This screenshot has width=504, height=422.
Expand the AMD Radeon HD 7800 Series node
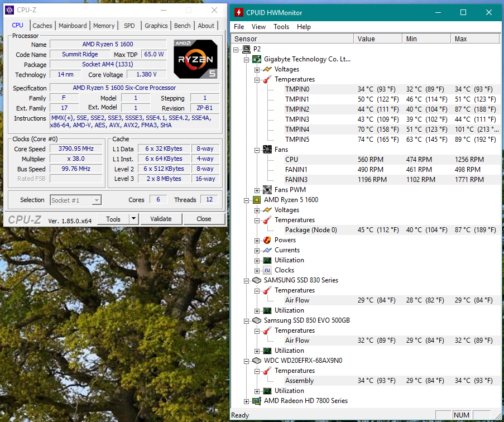click(247, 401)
